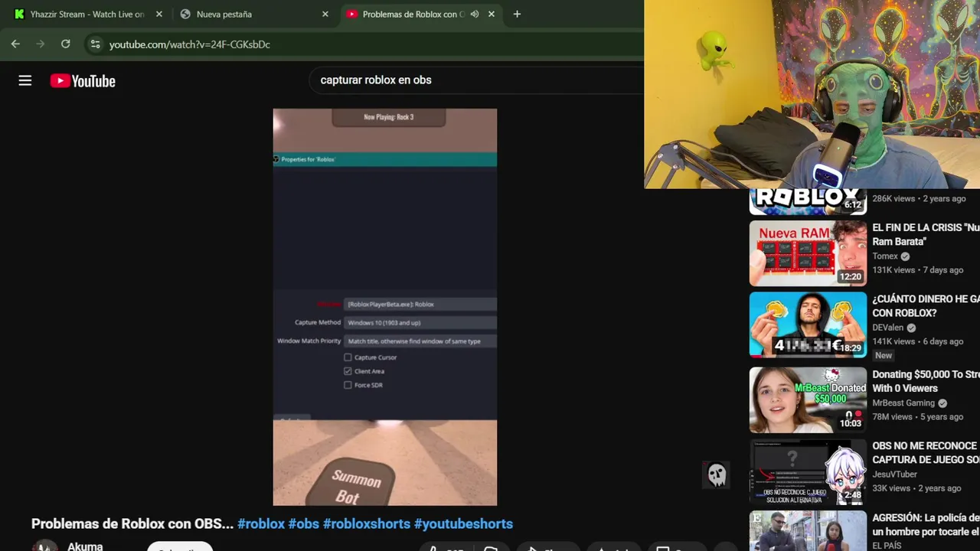Close the Yhazzir Stream tab
Viewport: 980px width, 551px height.
(x=158, y=14)
